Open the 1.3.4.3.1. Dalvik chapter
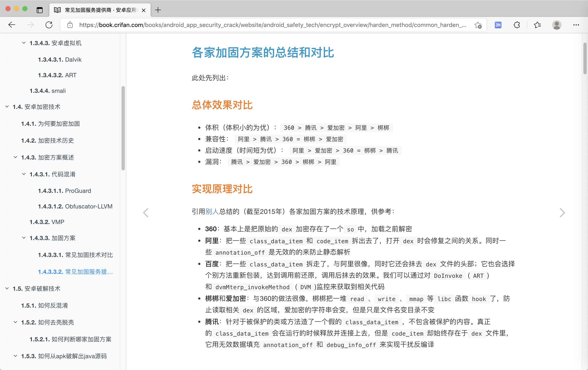This screenshot has height=370, width=588. point(60,59)
